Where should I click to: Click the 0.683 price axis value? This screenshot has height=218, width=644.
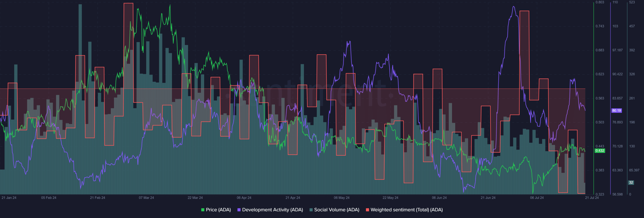tap(600, 50)
